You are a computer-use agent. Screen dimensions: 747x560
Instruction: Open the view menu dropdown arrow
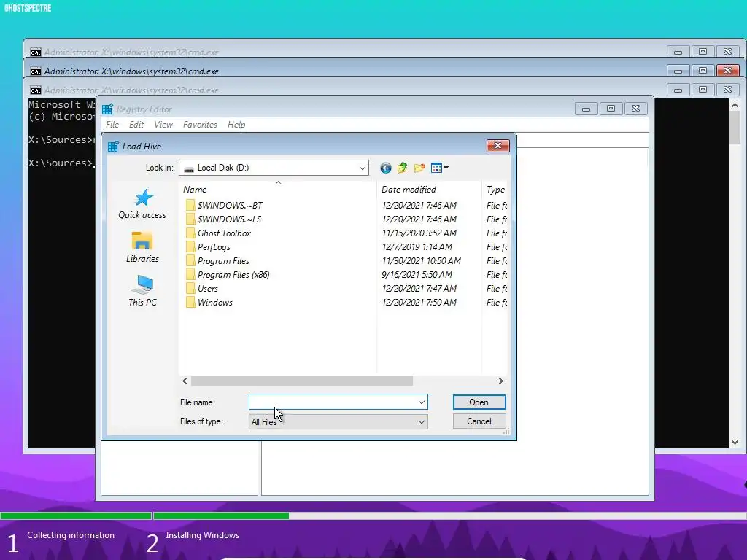[446, 168]
